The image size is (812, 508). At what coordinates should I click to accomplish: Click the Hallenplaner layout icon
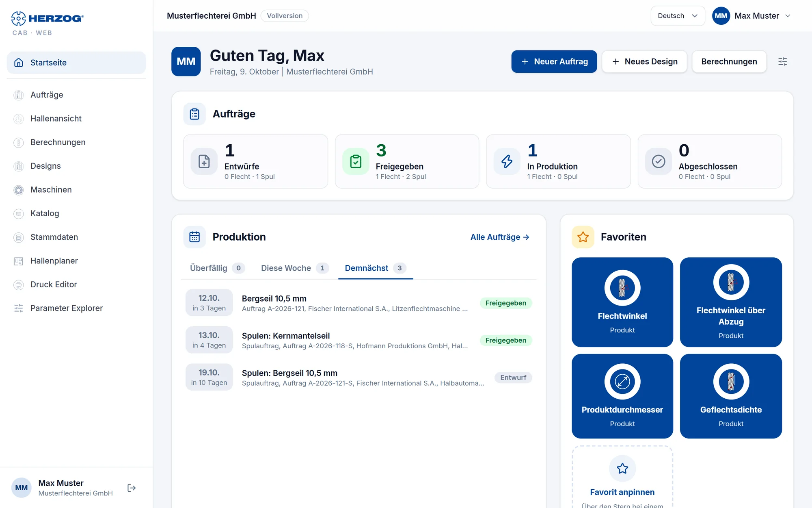pyautogui.click(x=19, y=261)
